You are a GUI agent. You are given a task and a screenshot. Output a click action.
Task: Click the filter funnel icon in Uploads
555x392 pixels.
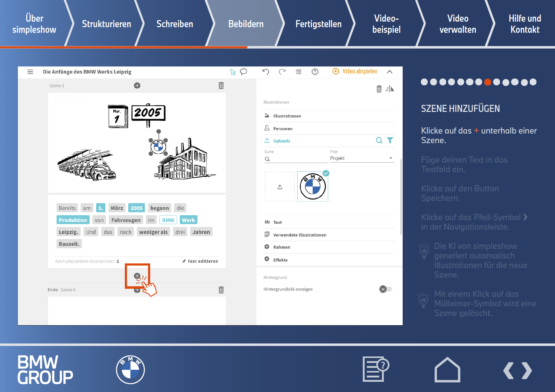tap(390, 140)
